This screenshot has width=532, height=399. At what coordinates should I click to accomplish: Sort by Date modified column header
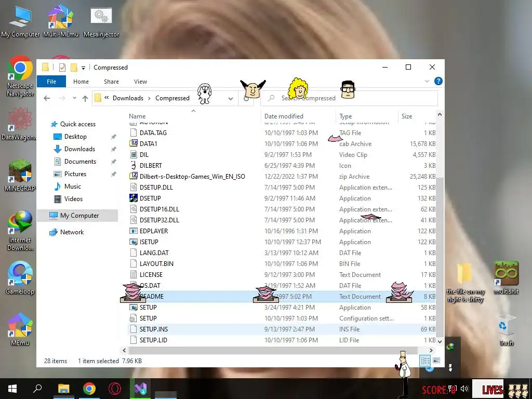pyautogui.click(x=284, y=116)
